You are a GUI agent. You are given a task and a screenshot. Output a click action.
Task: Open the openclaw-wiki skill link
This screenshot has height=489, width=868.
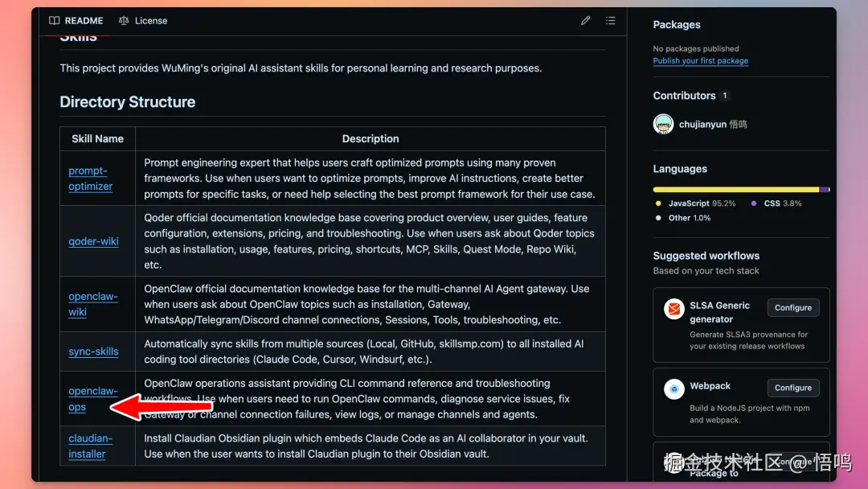pos(93,304)
